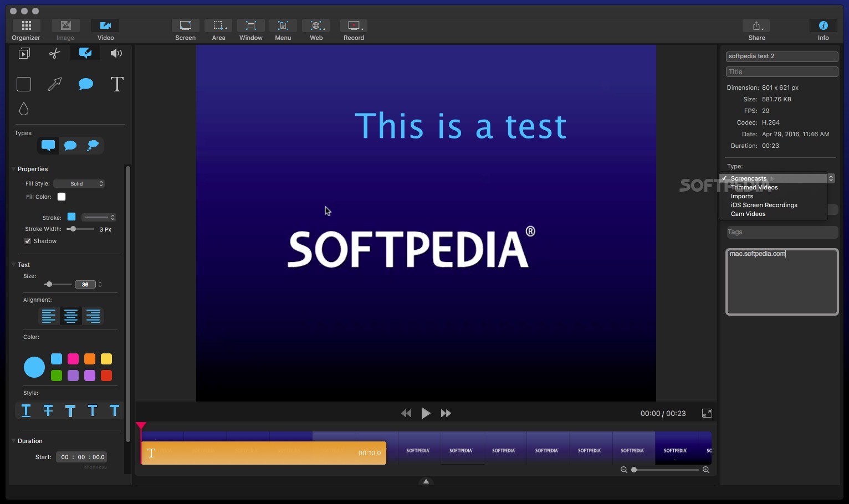849x504 pixels.
Task: Pick the Fill Color swatch
Action: pos(62,197)
